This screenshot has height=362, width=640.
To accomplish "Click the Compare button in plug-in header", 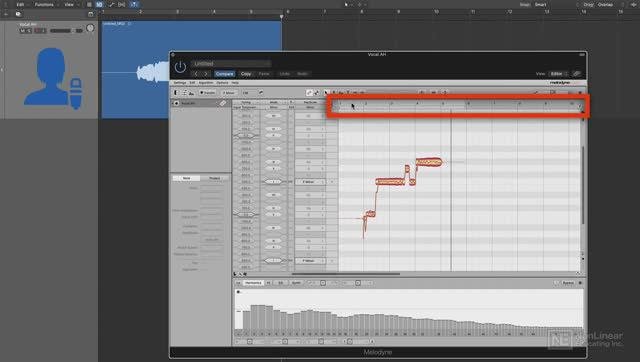I will pos(224,74).
